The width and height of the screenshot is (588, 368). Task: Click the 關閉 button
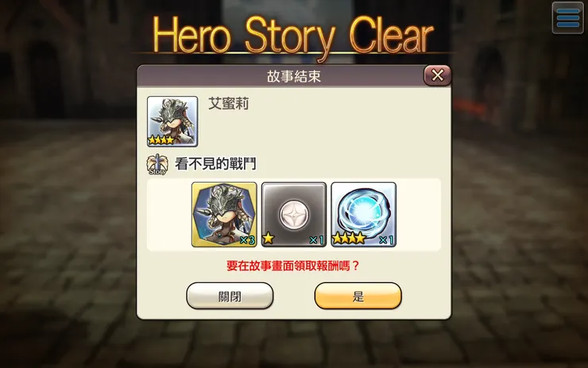click(230, 296)
